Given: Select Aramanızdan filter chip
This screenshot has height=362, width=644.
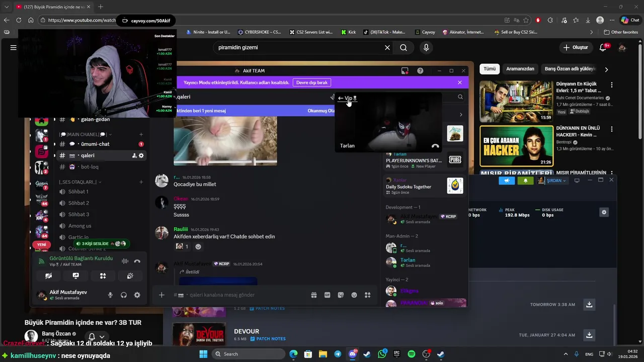Looking at the screenshot, I should click(x=520, y=69).
